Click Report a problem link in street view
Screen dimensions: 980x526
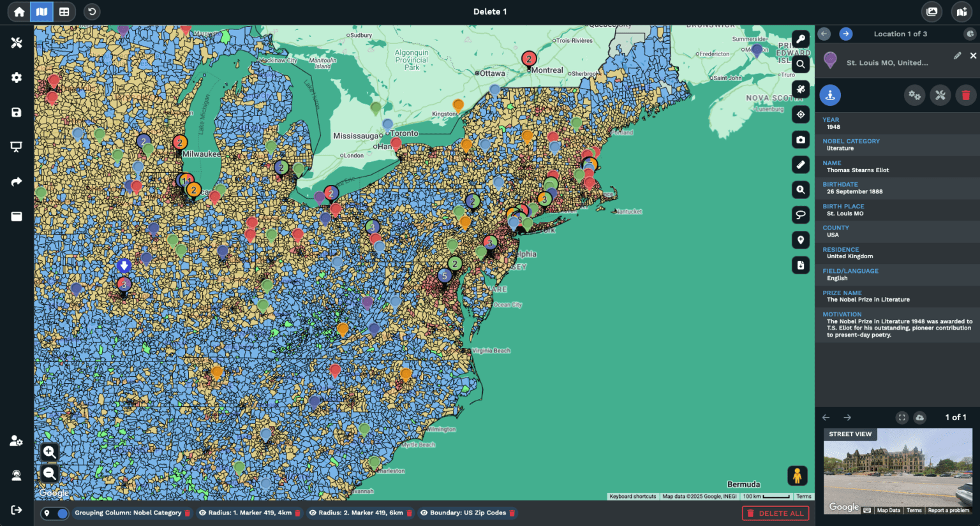[x=948, y=510]
